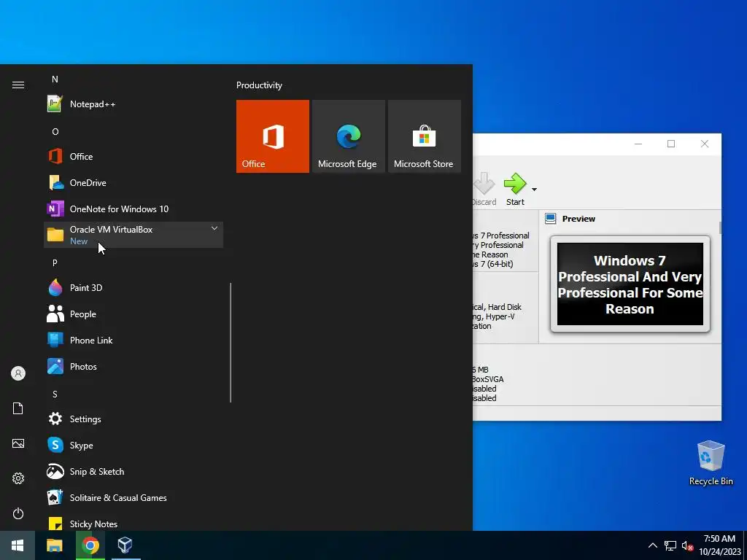Open Settings gear in Start sidebar
The height and width of the screenshot is (560, 747).
pyautogui.click(x=18, y=478)
